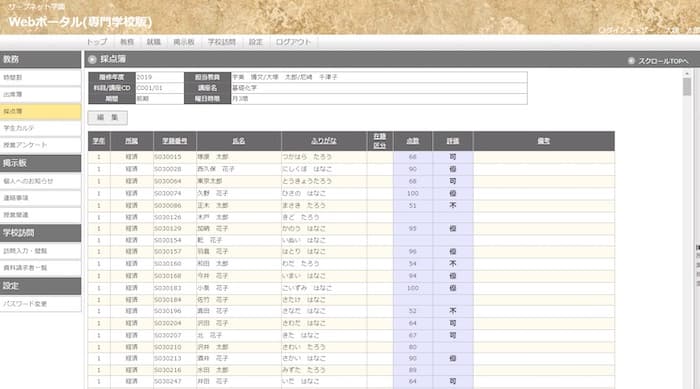Viewport: 700px width, 389px height.
Task: Open the 学校訪問 item in top navigation
Action: click(x=221, y=42)
